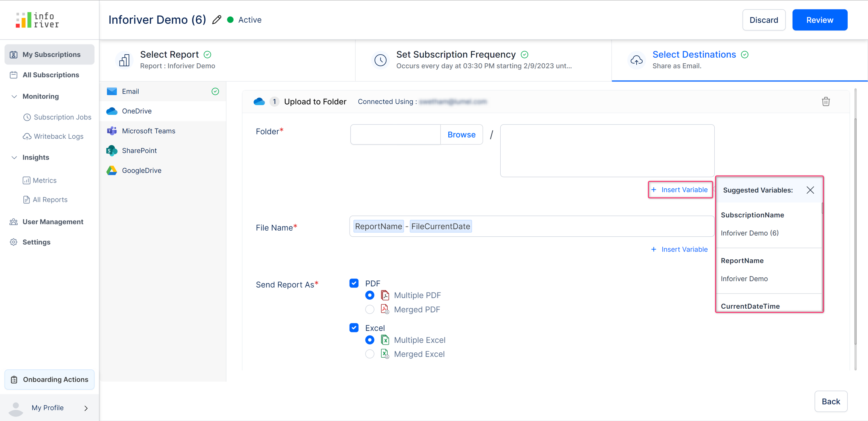Select the SharePoint destination

tap(139, 150)
